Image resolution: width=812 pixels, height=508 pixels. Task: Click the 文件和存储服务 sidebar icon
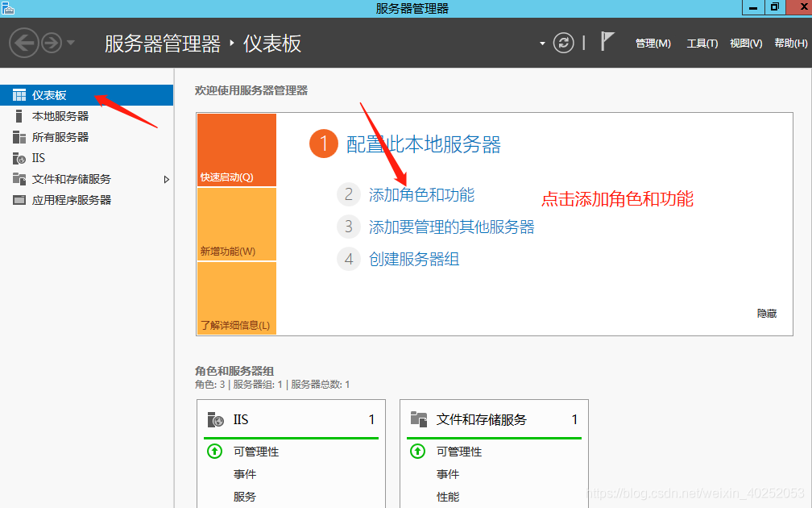pos(19,179)
